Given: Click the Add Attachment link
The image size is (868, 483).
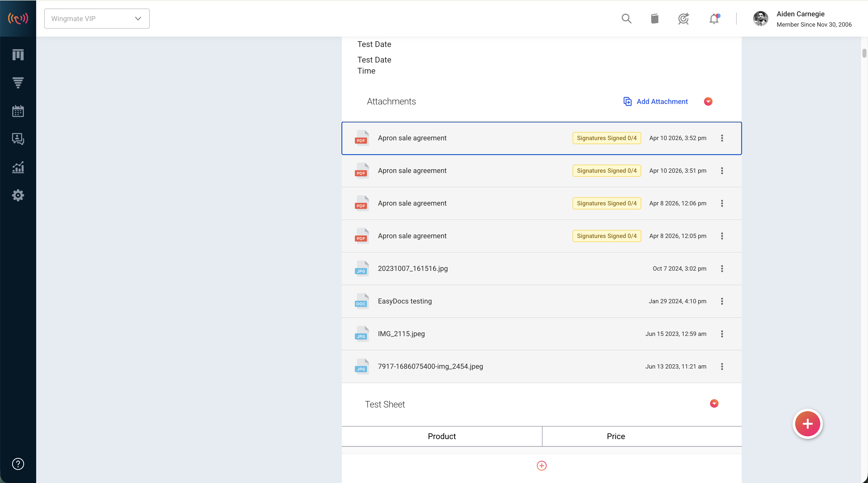Looking at the screenshot, I should (655, 101).
